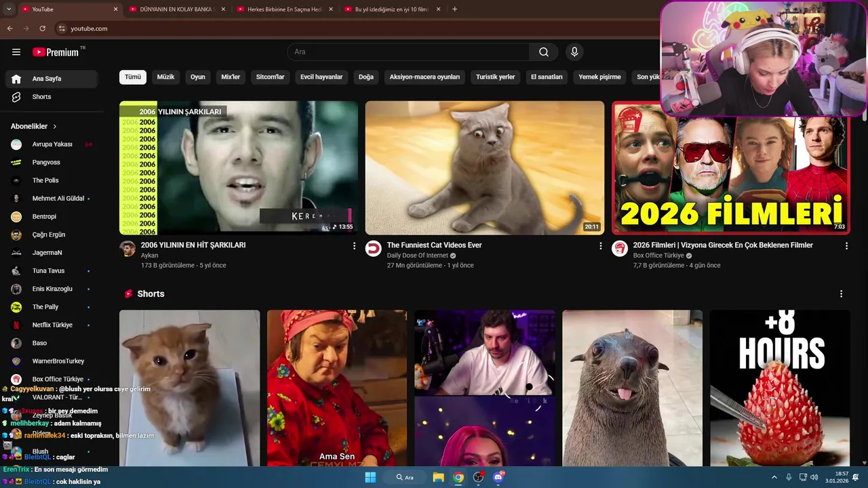Open tab search dropdown in Chrome

coord(9,9)
